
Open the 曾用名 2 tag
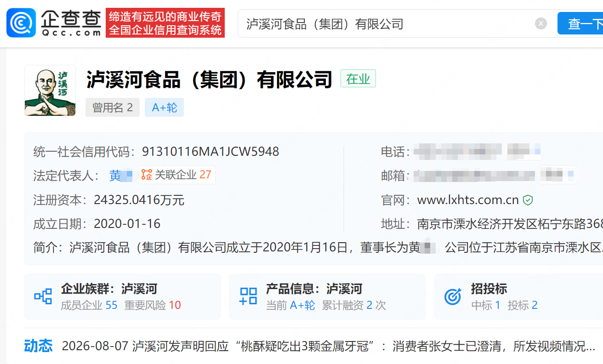pyautogui.click(x=113, y=108)
